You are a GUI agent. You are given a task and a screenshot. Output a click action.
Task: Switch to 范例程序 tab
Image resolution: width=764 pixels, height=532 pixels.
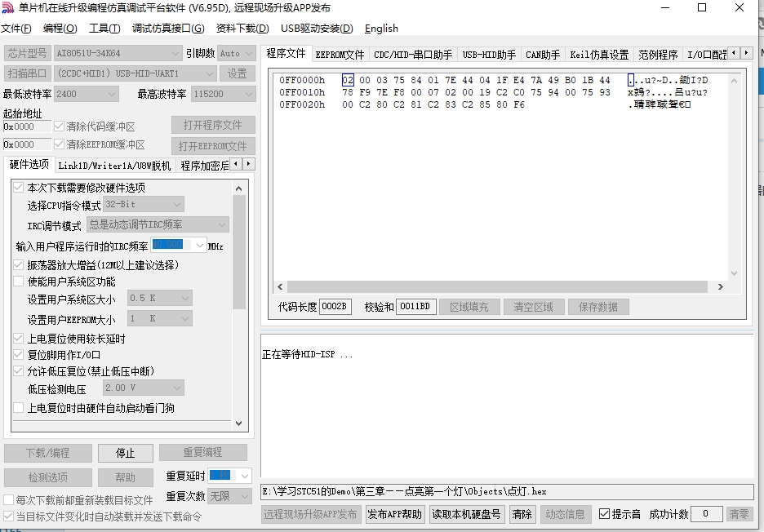click(x=658, y=55)
